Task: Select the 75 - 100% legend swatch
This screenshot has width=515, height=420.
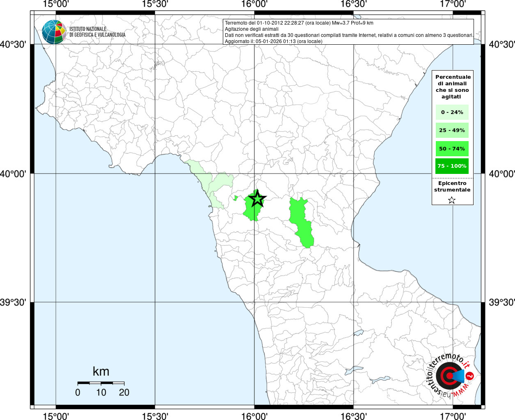Action: click(x=452, y=166)
